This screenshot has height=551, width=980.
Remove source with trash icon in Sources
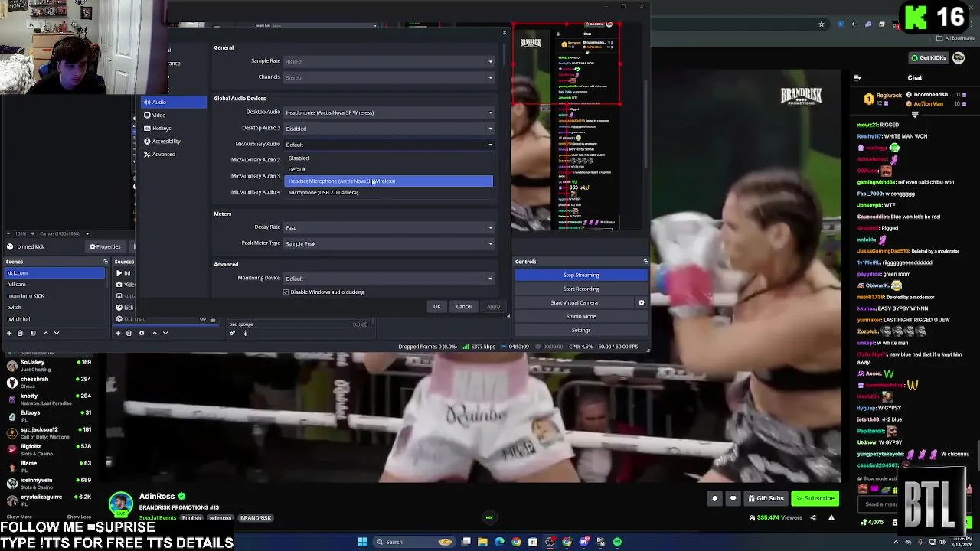129,333
